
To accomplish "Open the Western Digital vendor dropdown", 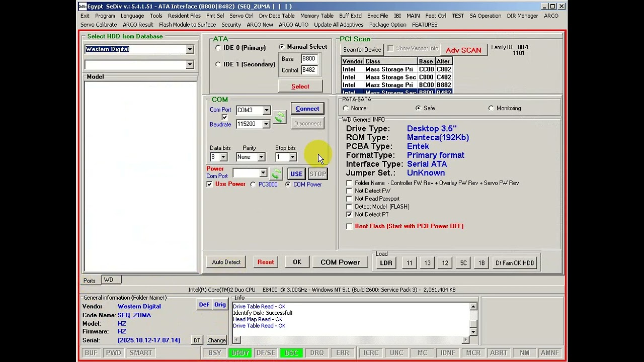I will coord(190,49).
